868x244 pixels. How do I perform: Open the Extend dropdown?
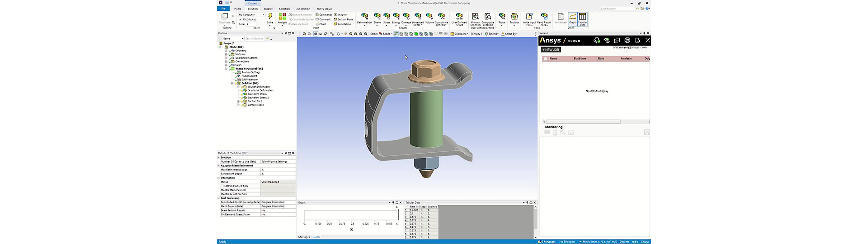point(491,34)
